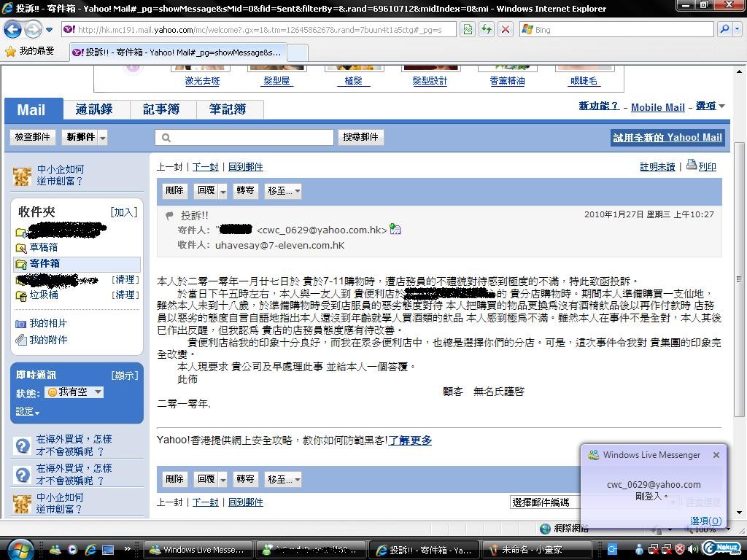
Task: Click the 檢查郵件 button
Action: tap(32, 137)
